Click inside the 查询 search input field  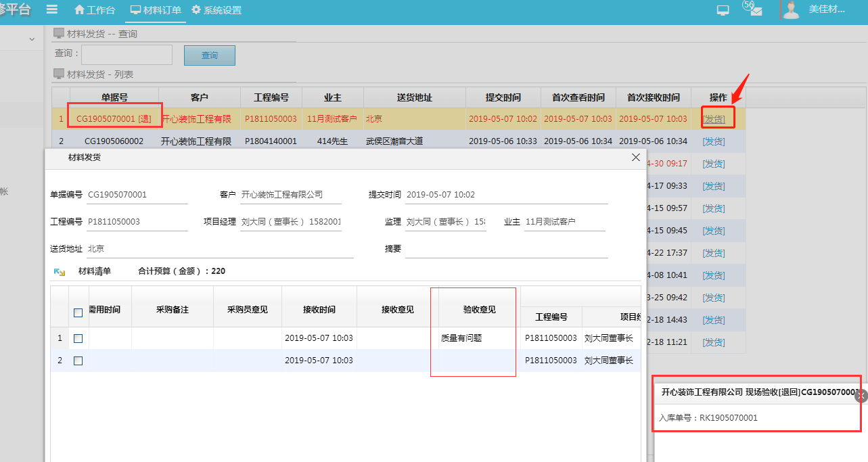pos(127,53)
